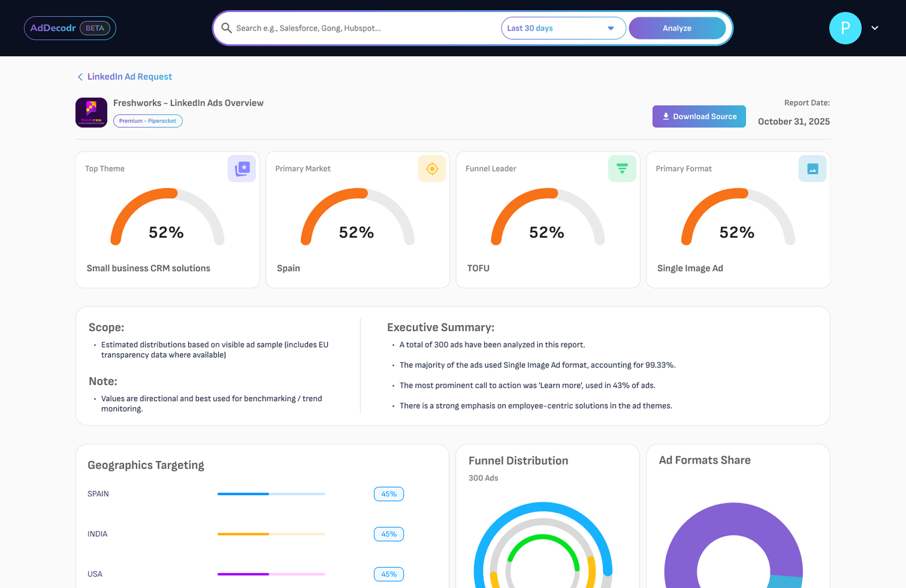Click the Analyze button
The image size is (906, 588).
click(677, 28)
